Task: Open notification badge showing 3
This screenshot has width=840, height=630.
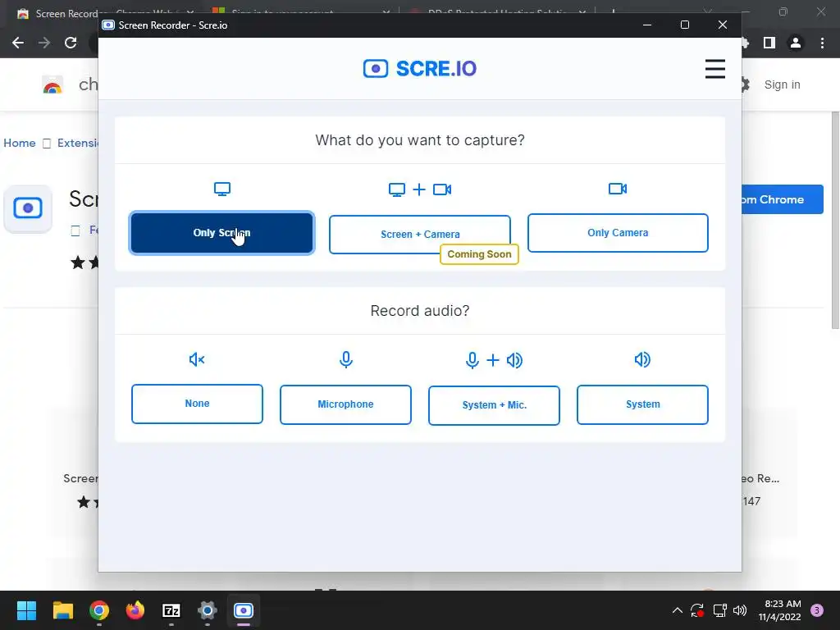Action: click(817, 610)
